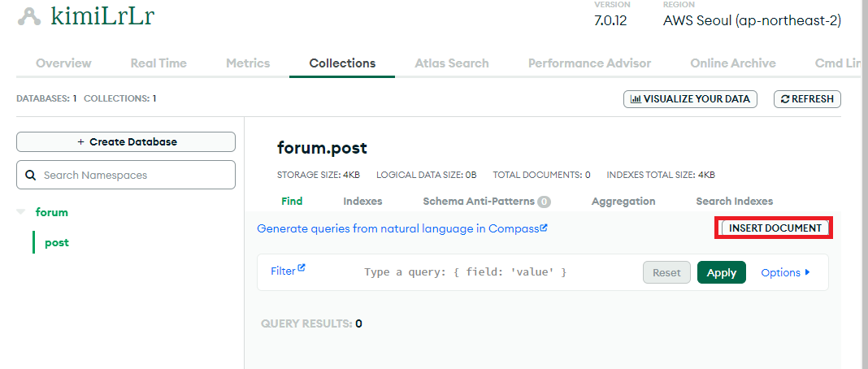Image resolution: width=868 pixels, height=369 pixels.
Task: Click the forum.post namespace heading
Action: [x=322, y=148]
